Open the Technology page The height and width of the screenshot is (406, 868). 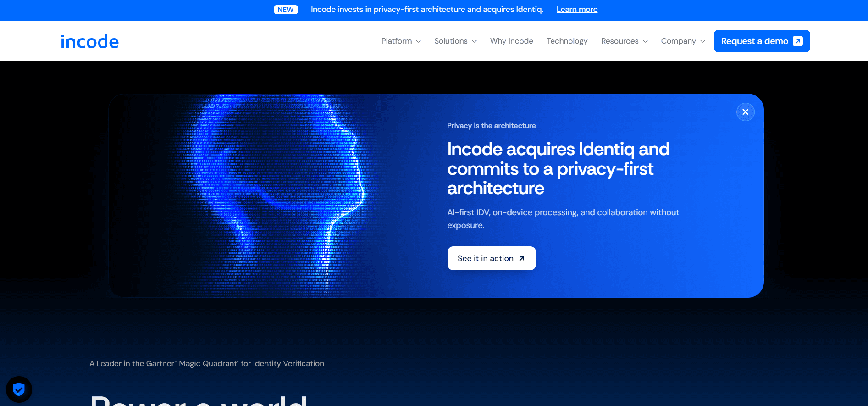(x=567, y=41)
